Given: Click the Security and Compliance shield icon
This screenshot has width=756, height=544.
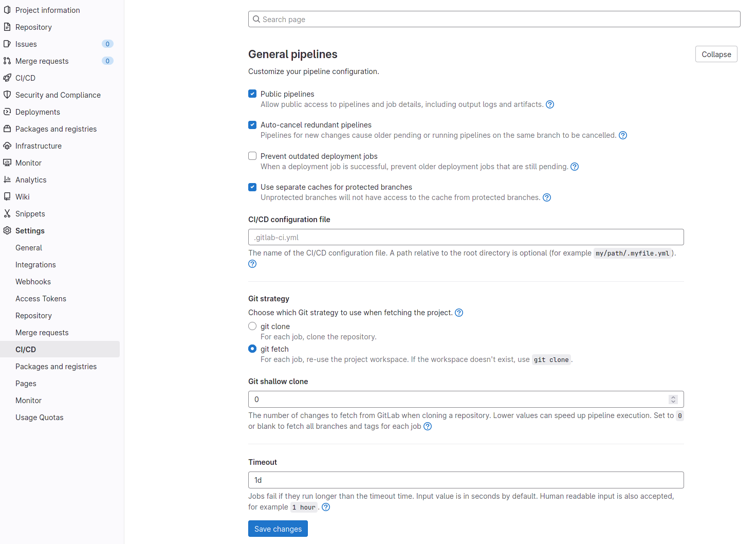Looking at the screenshot, I should 7,95.
